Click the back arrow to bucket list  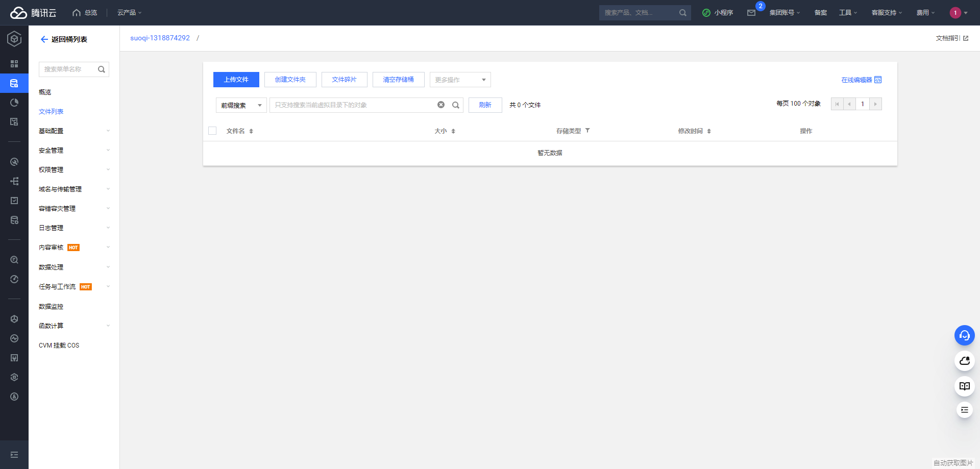44,39
